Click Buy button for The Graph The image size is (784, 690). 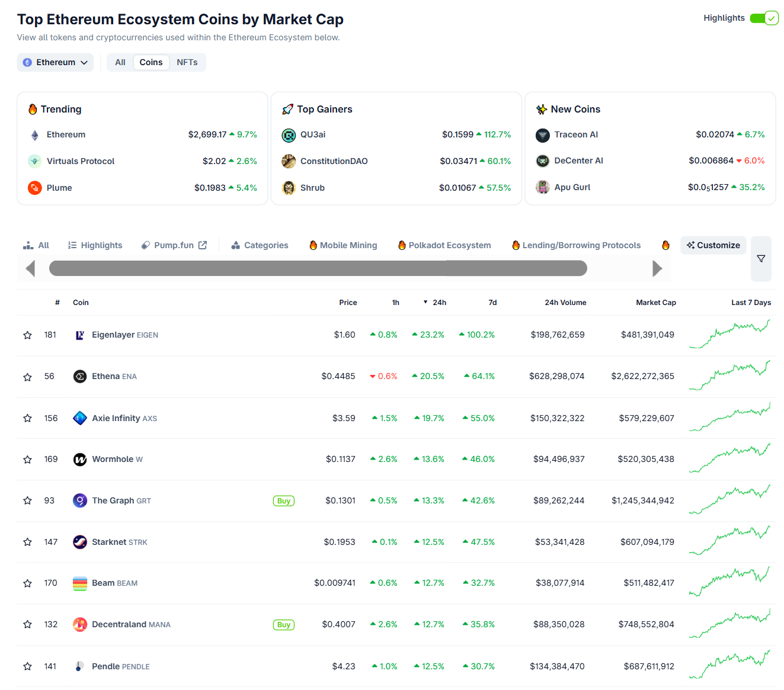(x=284, y=501)
